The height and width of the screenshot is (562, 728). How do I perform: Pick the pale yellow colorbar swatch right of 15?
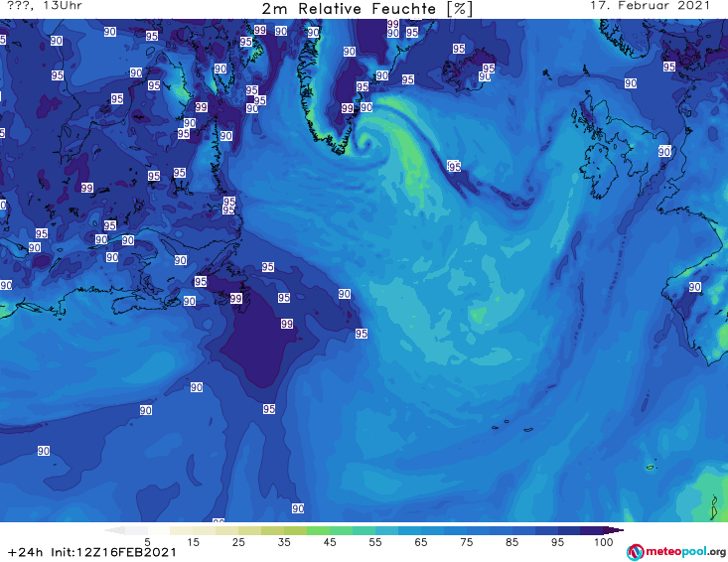[205, 530]
